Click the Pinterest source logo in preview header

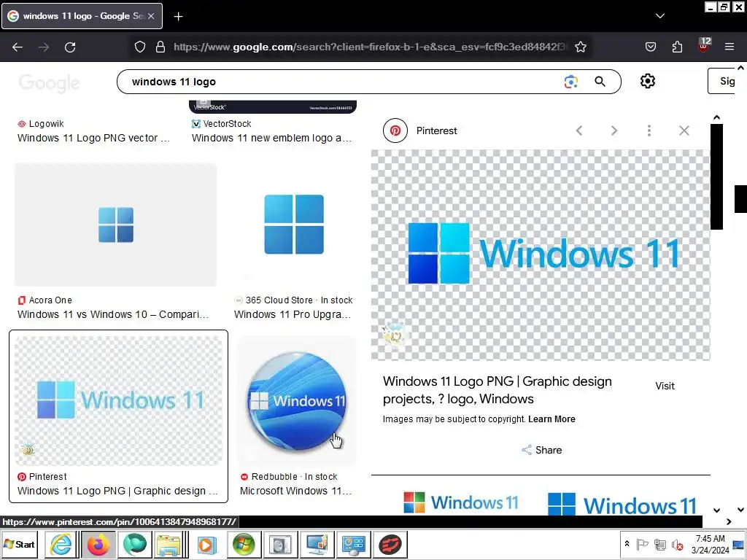click(x=395, y=131)
